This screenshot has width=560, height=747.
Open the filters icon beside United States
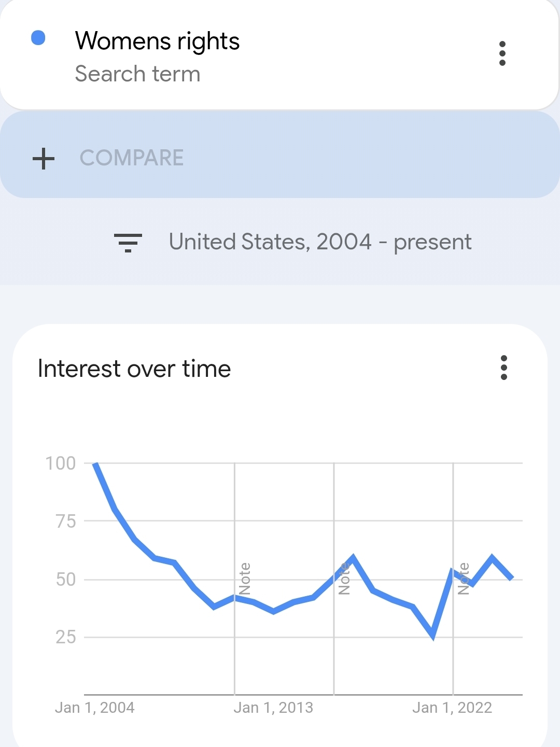coord(128,242)
